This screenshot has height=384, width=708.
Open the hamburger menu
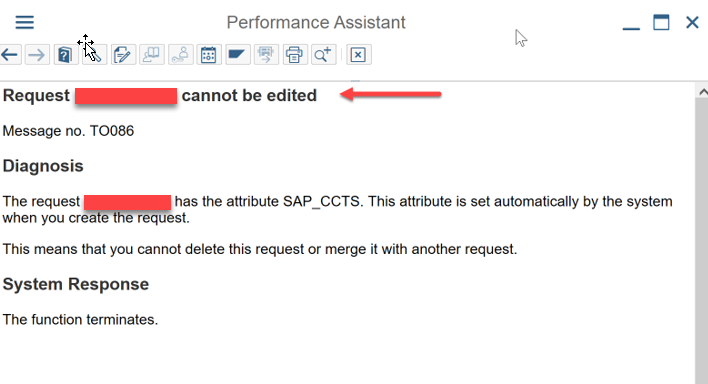(x=24, y=22)
